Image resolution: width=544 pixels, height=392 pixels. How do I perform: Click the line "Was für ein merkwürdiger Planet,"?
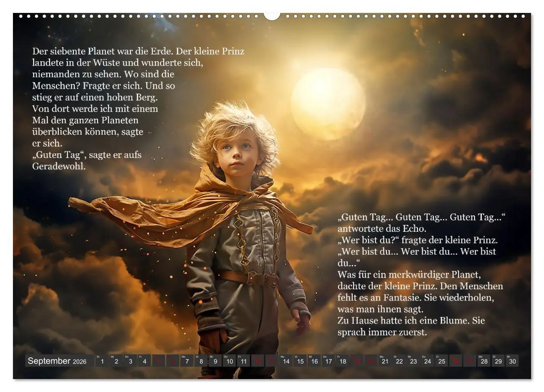409,275
